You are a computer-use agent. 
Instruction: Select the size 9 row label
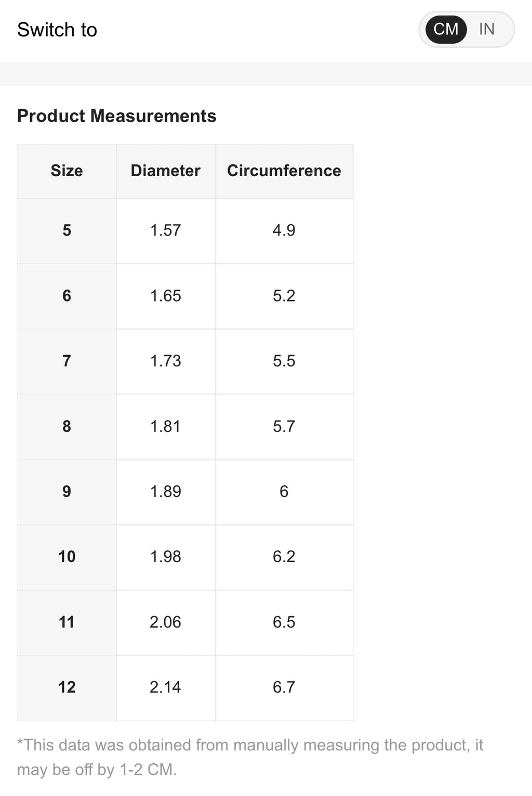tap(66, 491)
